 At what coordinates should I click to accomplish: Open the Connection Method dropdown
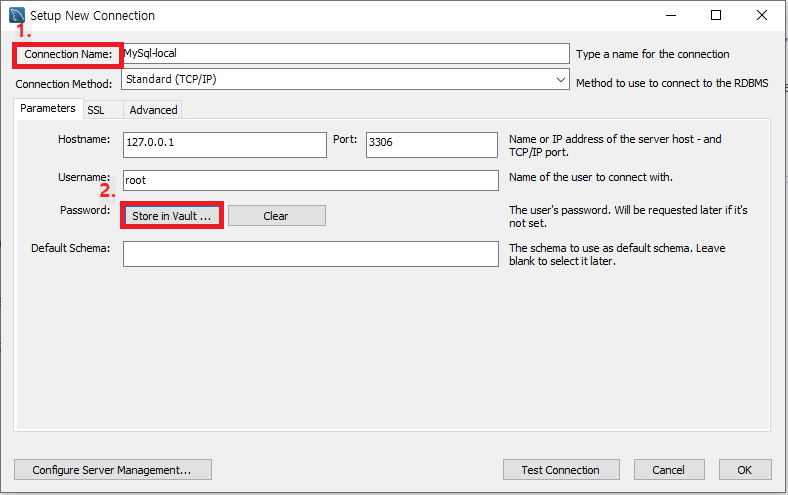click(345, 79)
